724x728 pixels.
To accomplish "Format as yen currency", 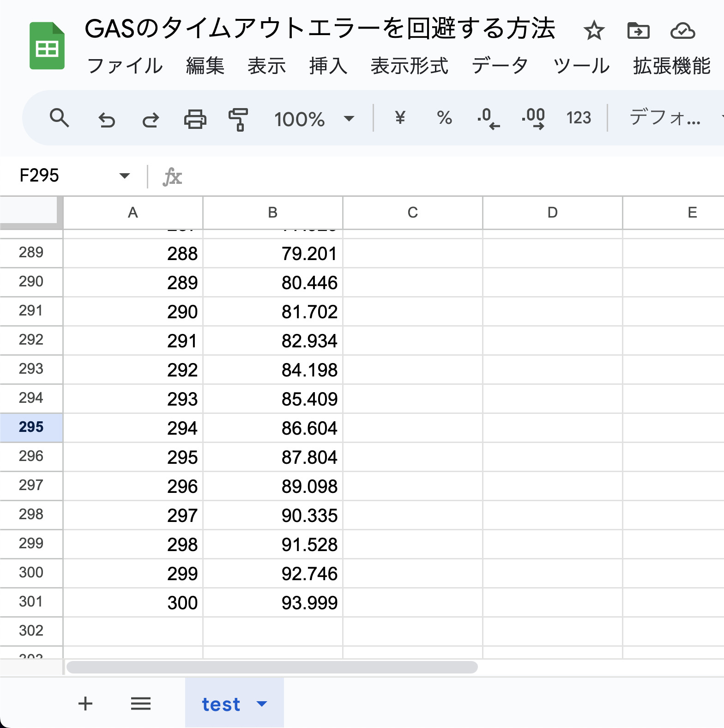I will click(400, 118).
